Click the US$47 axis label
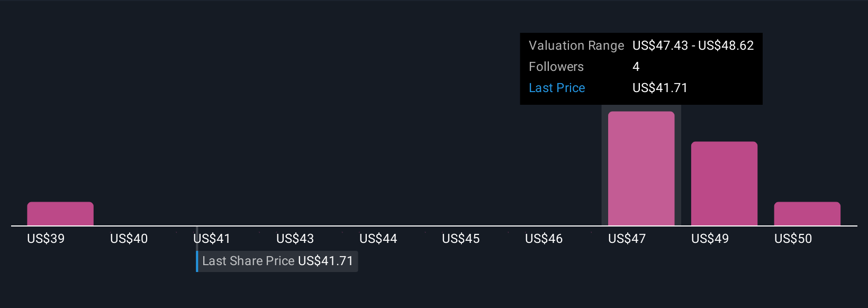 click(x=627, y=239)
